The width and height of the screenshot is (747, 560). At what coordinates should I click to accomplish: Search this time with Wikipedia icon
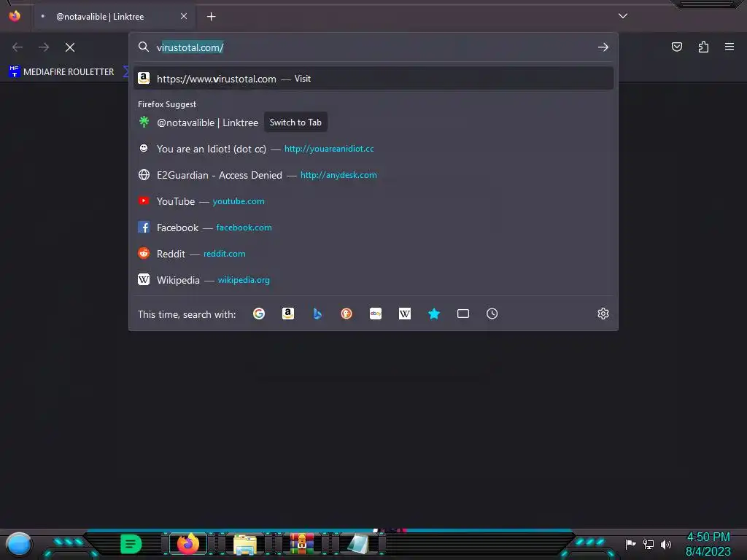point(404,314)
